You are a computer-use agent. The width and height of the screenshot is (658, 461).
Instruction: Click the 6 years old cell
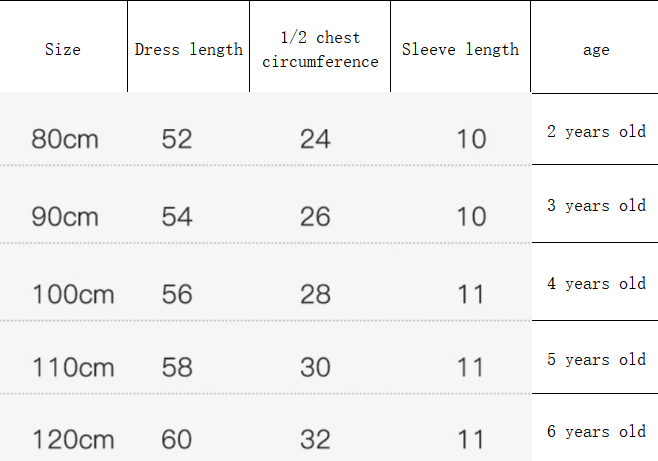[x=596, y=431]
